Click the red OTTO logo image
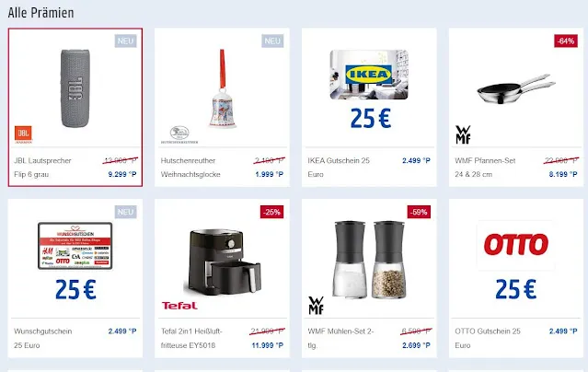 [x=517, y=244]
